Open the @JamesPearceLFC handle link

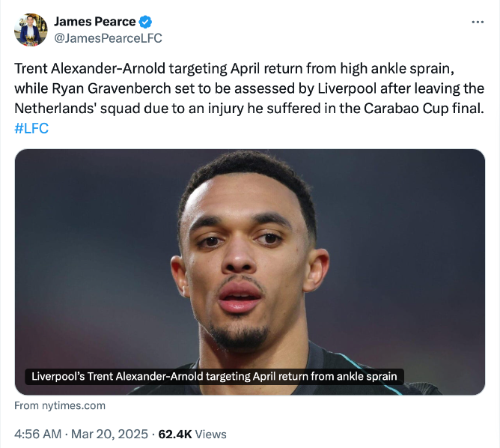pyautogui.click(x=108, y=37)
